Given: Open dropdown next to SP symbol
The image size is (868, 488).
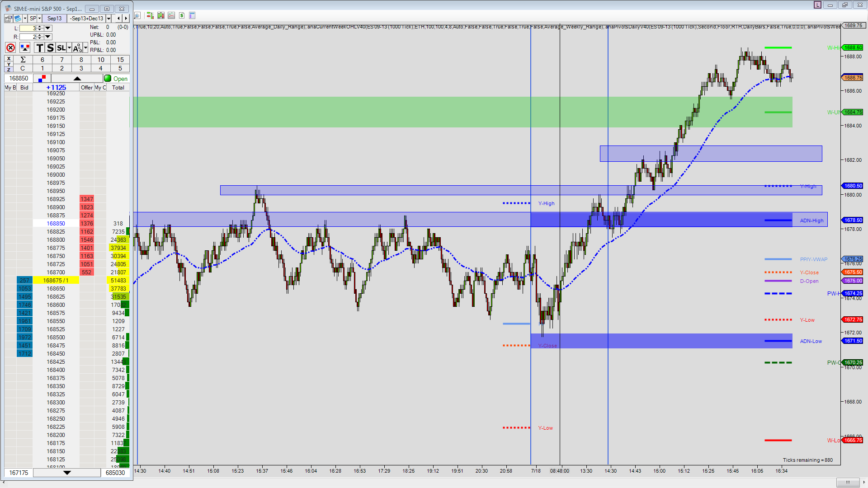Looking at the screenshot, I should point(40,19).
